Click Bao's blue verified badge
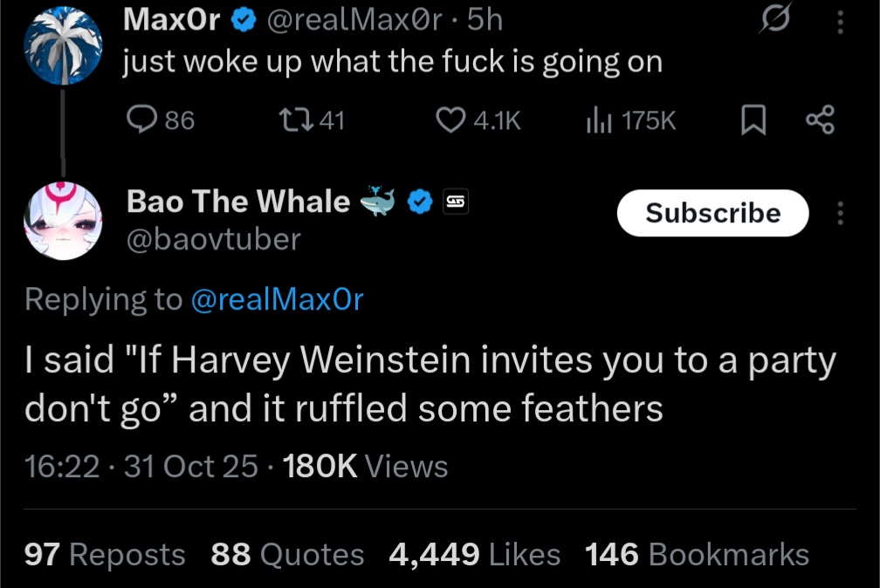Image resolution: width=880 pixels, height=588 pixels. tap(421, 202)
